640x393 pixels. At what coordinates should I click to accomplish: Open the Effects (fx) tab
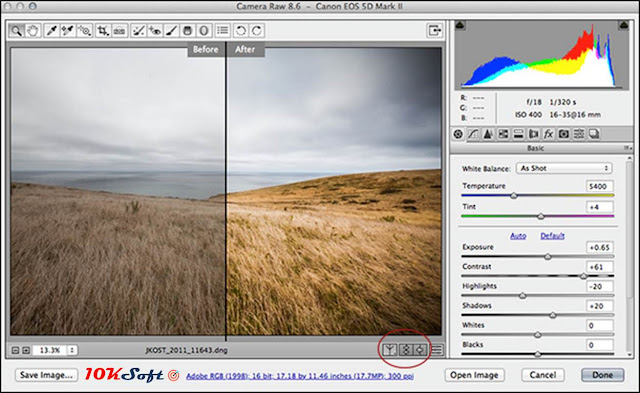[548, 134]
